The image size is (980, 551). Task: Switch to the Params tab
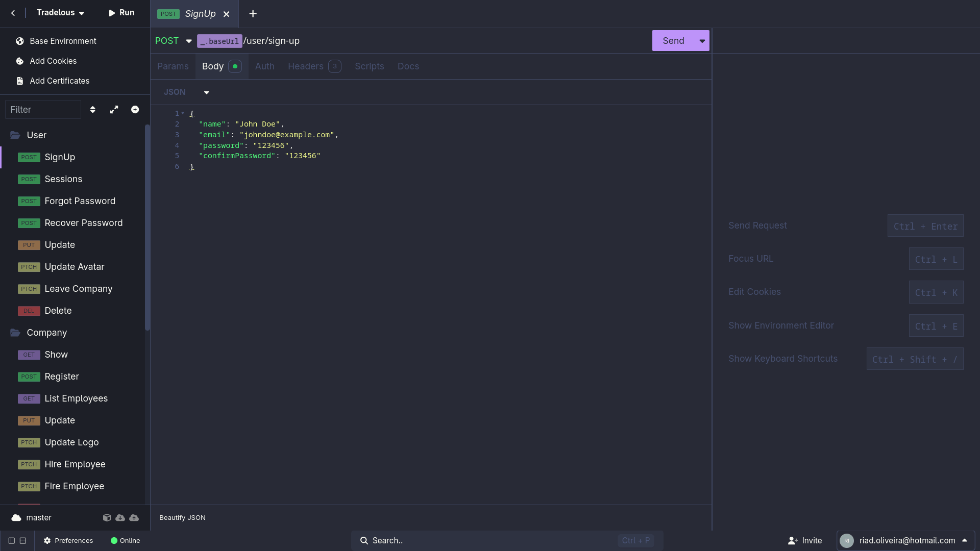pyautogui.click(x=173, y=66)
